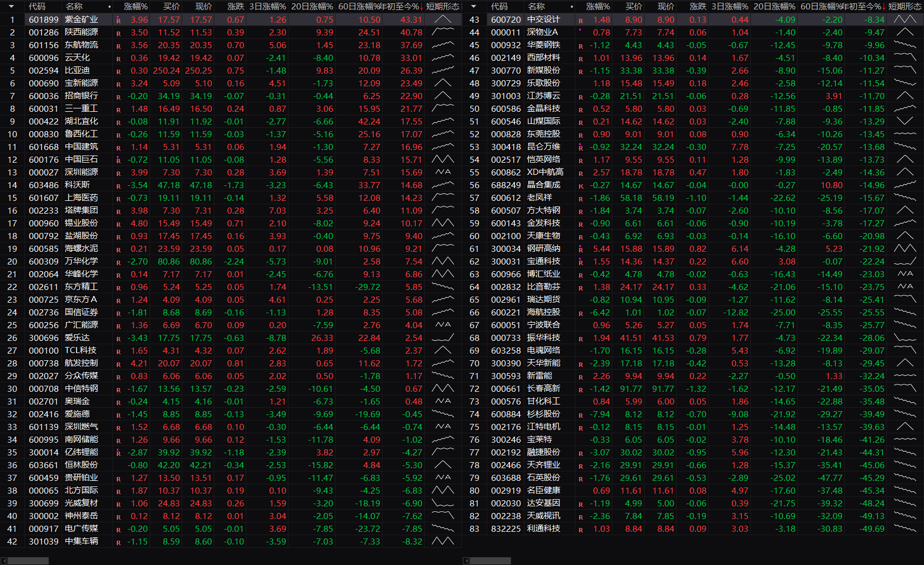The image size is (924, 565).
Task: Click stock code 832225
Action: 506,528
